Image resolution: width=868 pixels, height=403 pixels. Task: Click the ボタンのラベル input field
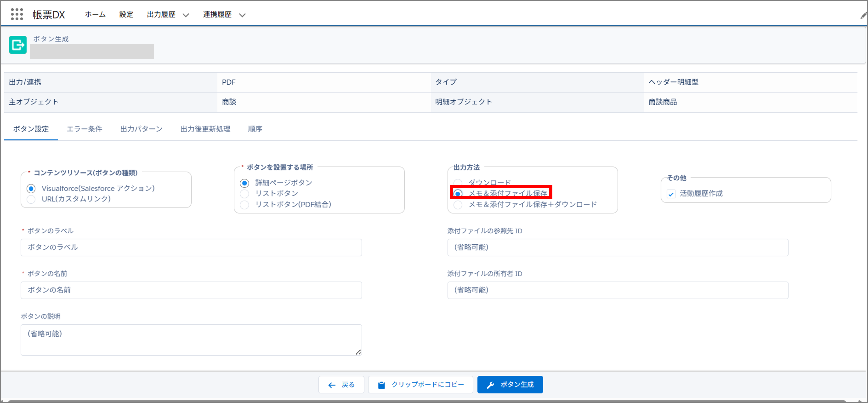pyautogui.click(x=190, y=247)
